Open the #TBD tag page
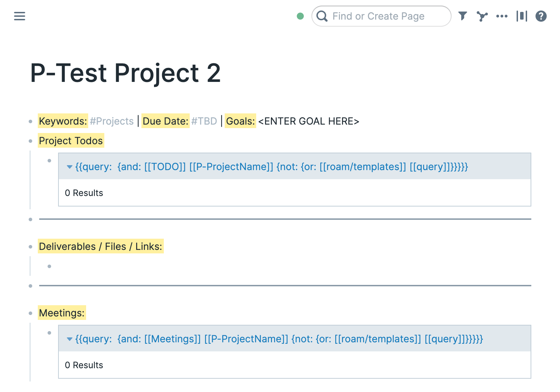Image resolution: width=560 pixels, height=392 pixels. tap(205, 121)
